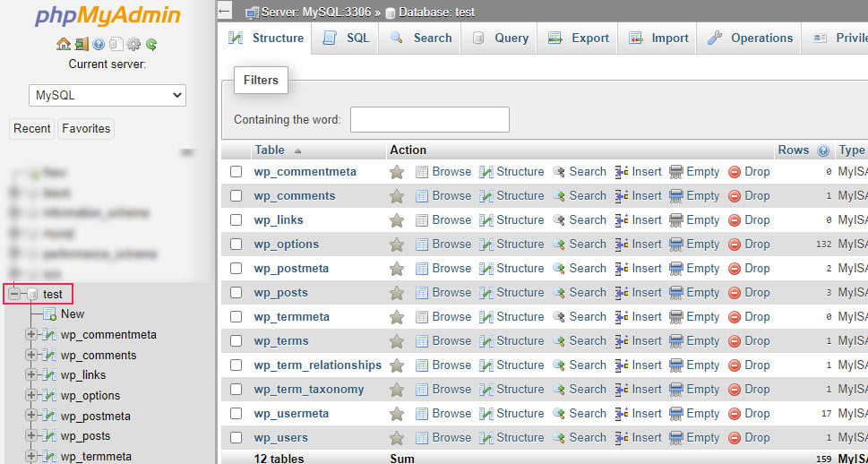868x464 pixels.
Task: Check the wp_term_taxonomy row checkbox
Action: click(236, 390)
